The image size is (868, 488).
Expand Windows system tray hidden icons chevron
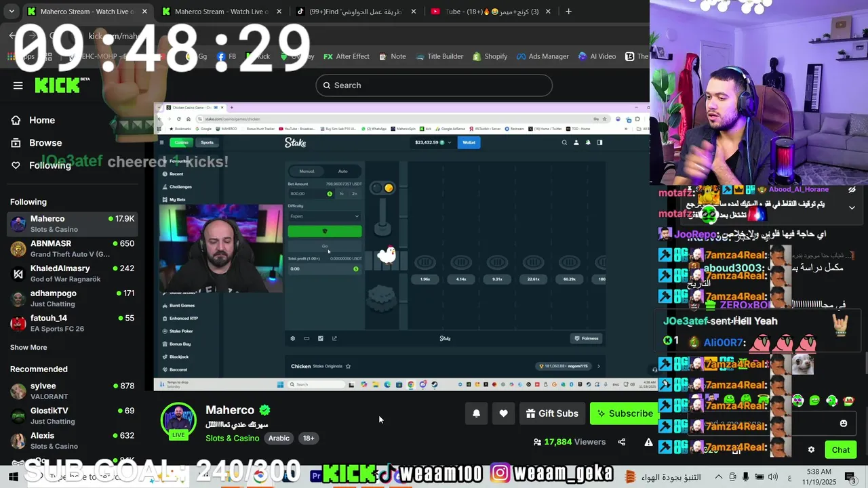pos(719,477)
